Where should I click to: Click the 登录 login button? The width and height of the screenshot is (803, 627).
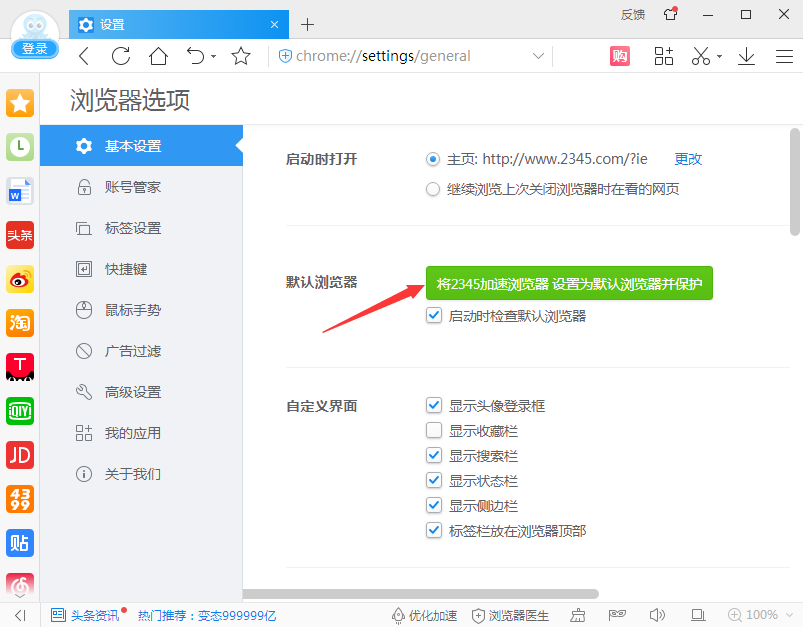[x=35, y=49]
